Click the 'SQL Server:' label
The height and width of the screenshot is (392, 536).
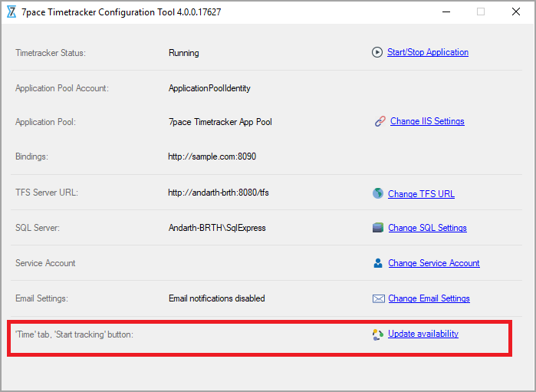tap(38, 228)
